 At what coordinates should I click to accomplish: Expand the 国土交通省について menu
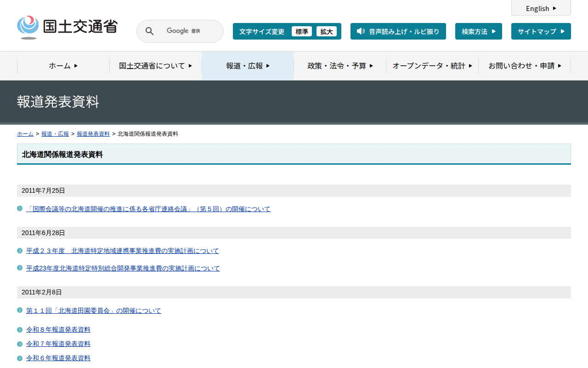tap(155, 66)
